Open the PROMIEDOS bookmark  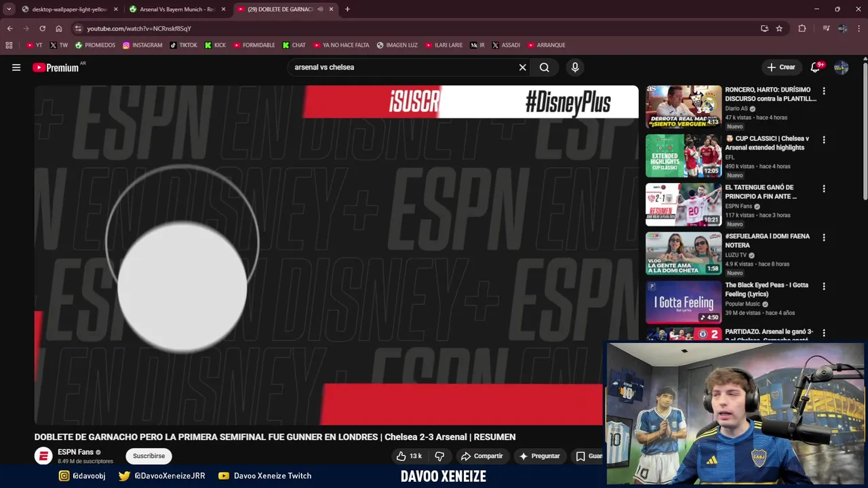(x=95, y=45)
